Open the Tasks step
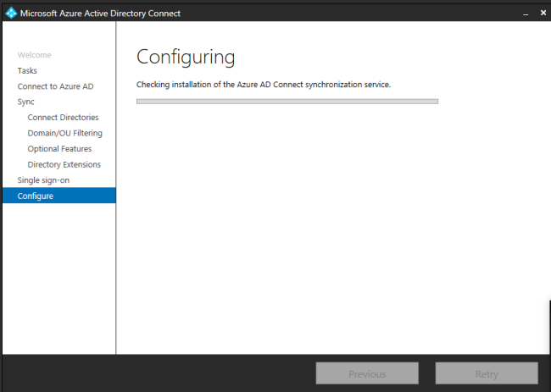Screen dimensions: 551x392 pos(27,70)
